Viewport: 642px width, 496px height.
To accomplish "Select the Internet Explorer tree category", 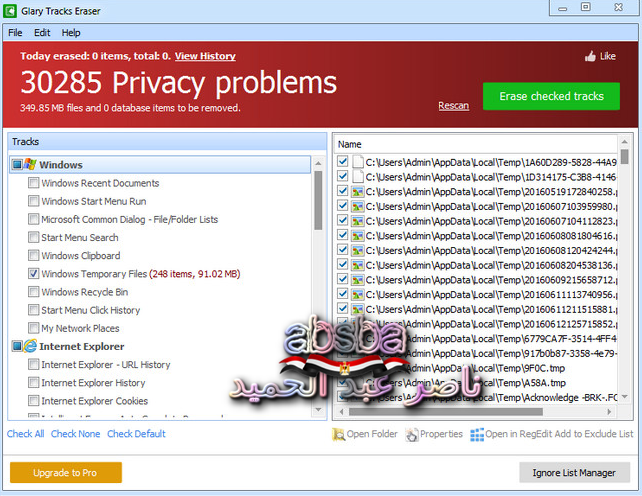I will 160,346.
